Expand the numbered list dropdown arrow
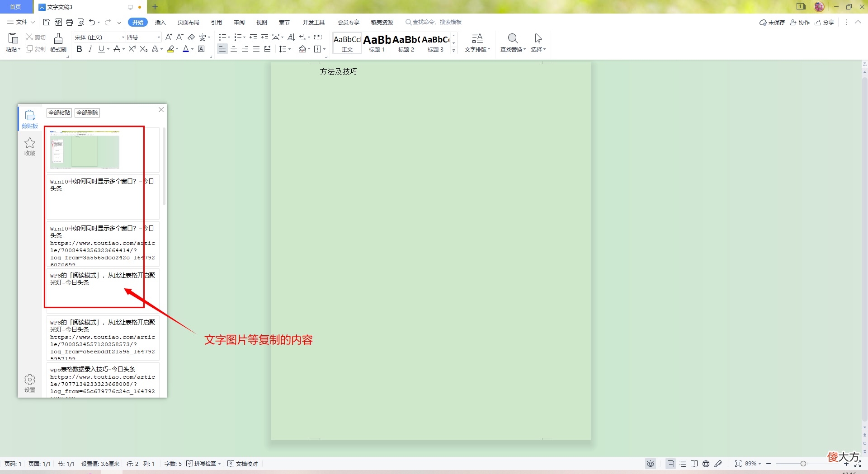Screen dimensions: 868x474 coord(245,38)
